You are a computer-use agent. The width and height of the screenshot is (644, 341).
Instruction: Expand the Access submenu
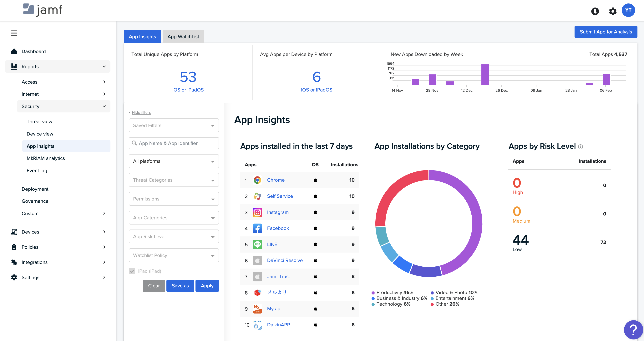[104, 82]
